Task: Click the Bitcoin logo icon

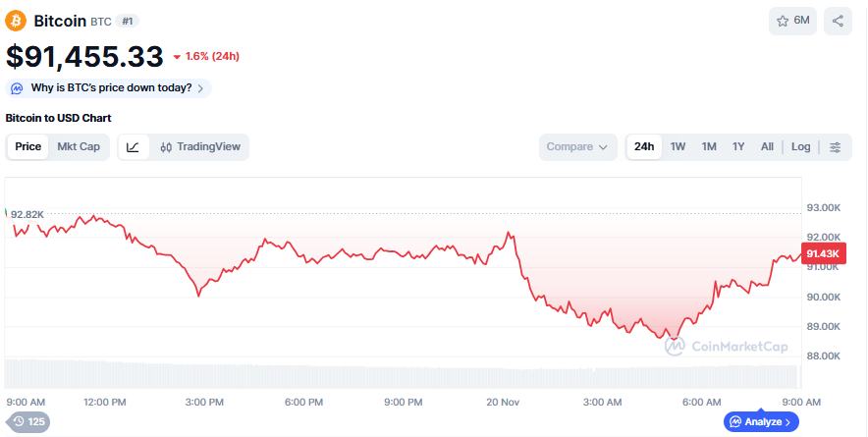Action: tap(17, 21)
